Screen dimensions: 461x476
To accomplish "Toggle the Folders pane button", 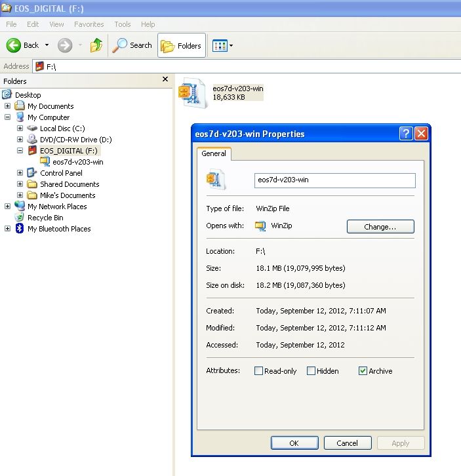I will [x=182, y=46].
